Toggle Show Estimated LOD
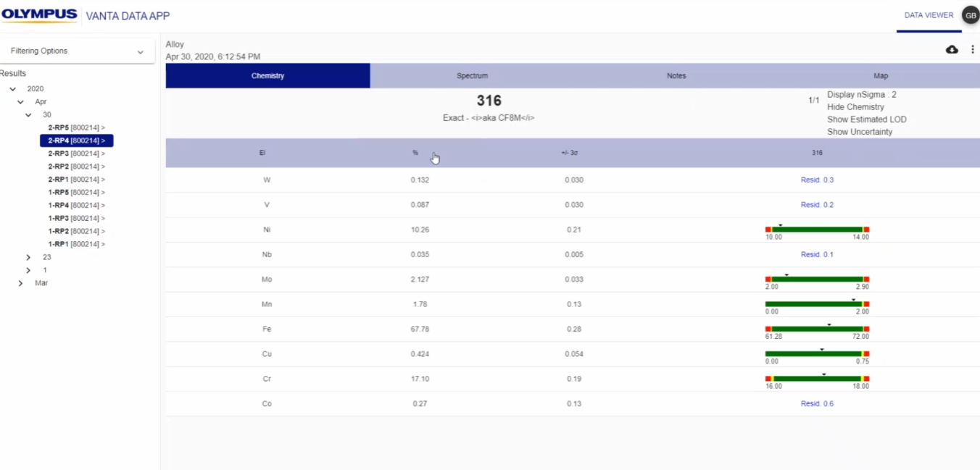This screenshot has width=980, height=470. (x=866, y=119)
